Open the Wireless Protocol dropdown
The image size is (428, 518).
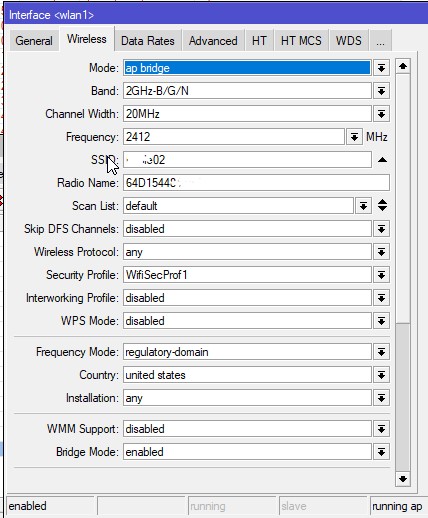tap(381, 252)
